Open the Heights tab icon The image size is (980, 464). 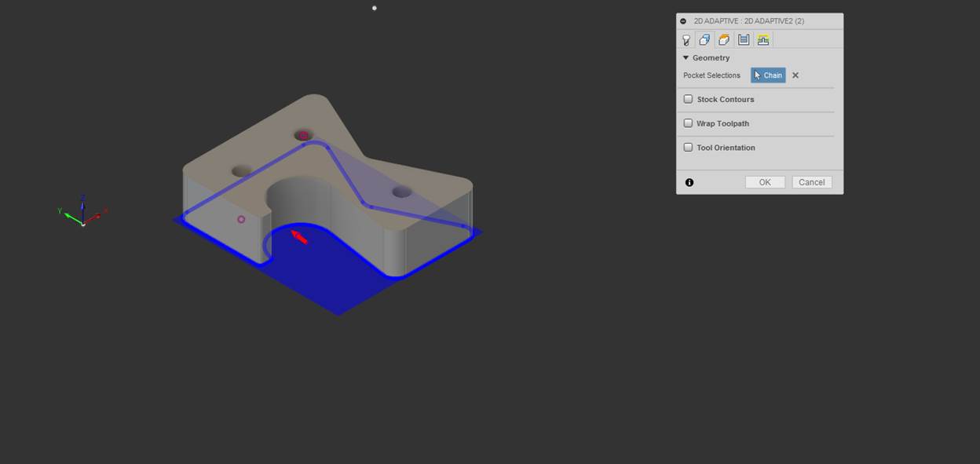724,40
